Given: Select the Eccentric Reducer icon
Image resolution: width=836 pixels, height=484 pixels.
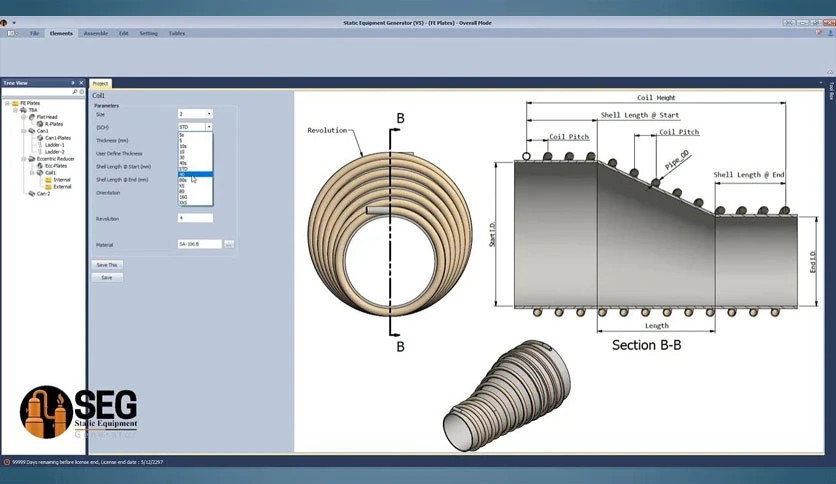Looking at the screenshot, I should tap(32, 159).
